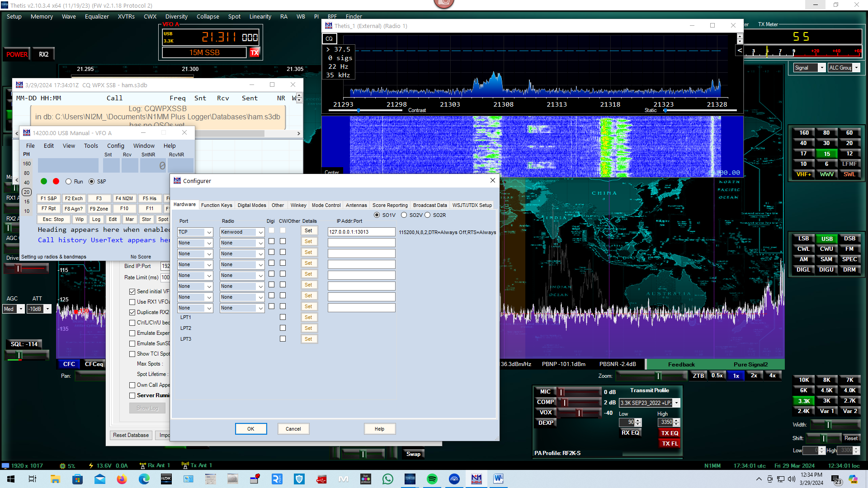Click OK in the Configurer dialog
Image resolution: width=868 pixels, height=488 pixels.
[251, 429]
